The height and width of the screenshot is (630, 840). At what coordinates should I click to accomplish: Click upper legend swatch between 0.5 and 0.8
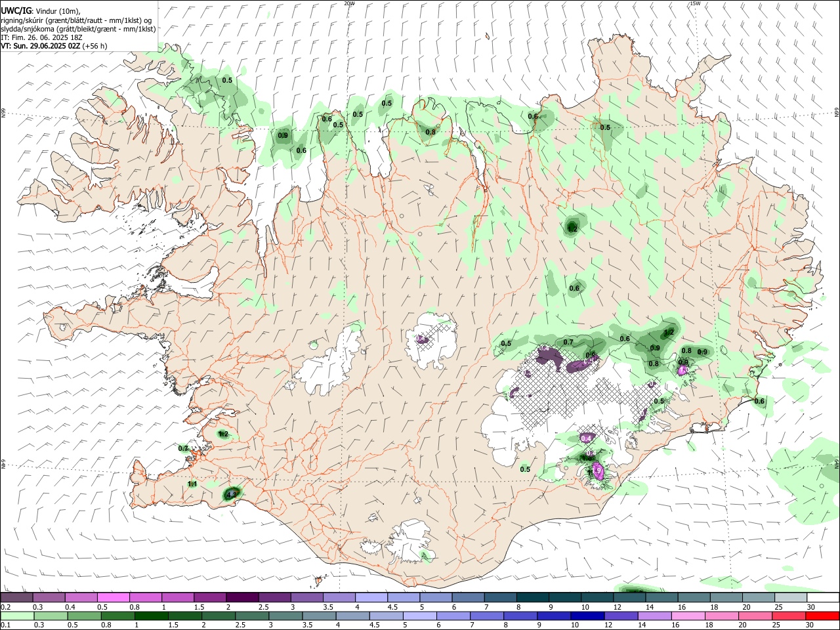point(113,597)
